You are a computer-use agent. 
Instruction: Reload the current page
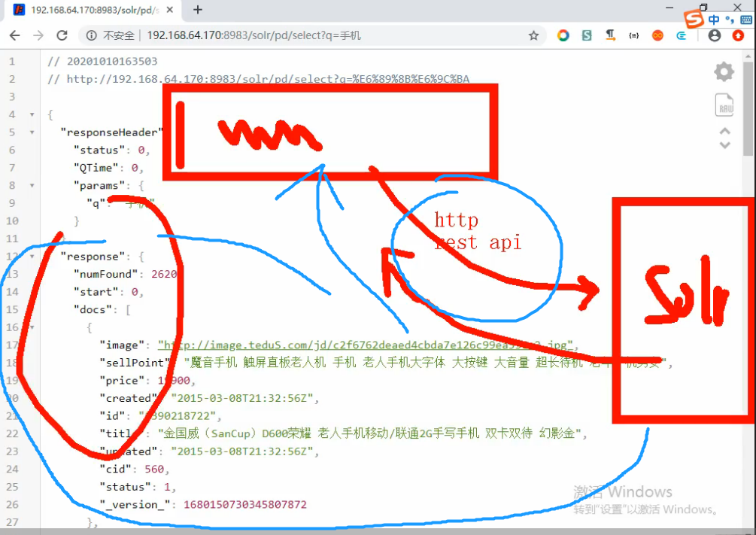62,35
